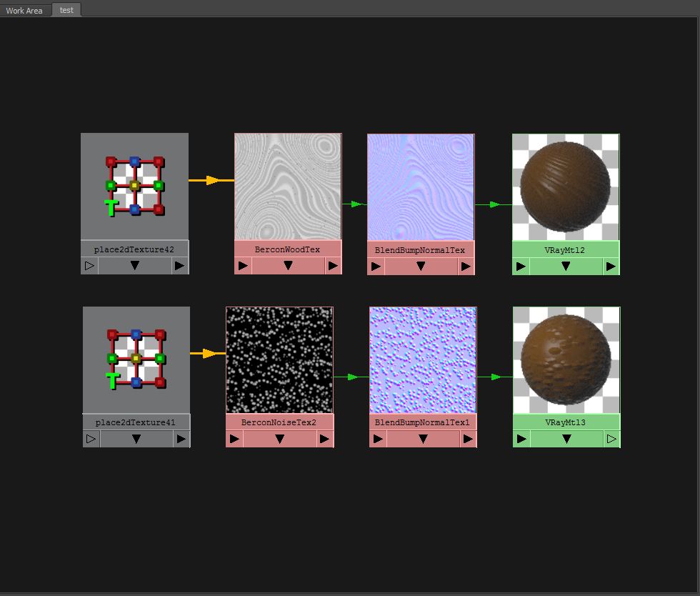The height and width of the screenshot is (596, 700).
Task: Click the BlendBumpNormalTex node label
Action: click(x=420, y=250)
